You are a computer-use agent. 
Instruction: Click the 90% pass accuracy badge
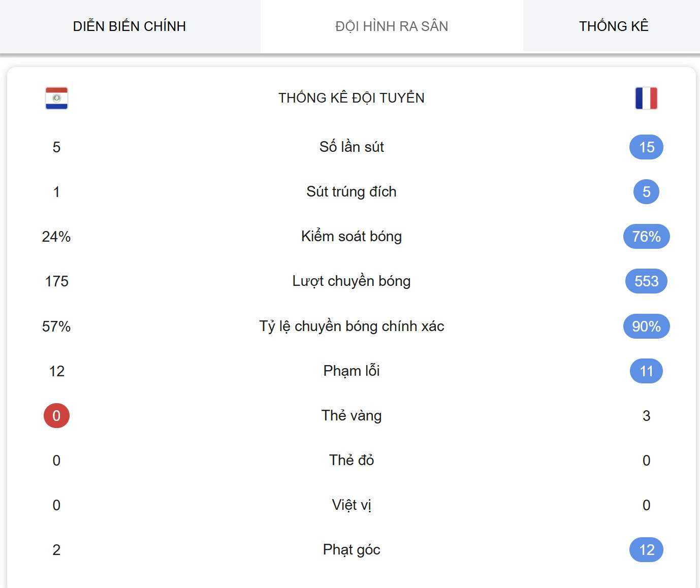click(x=646, y=326)
